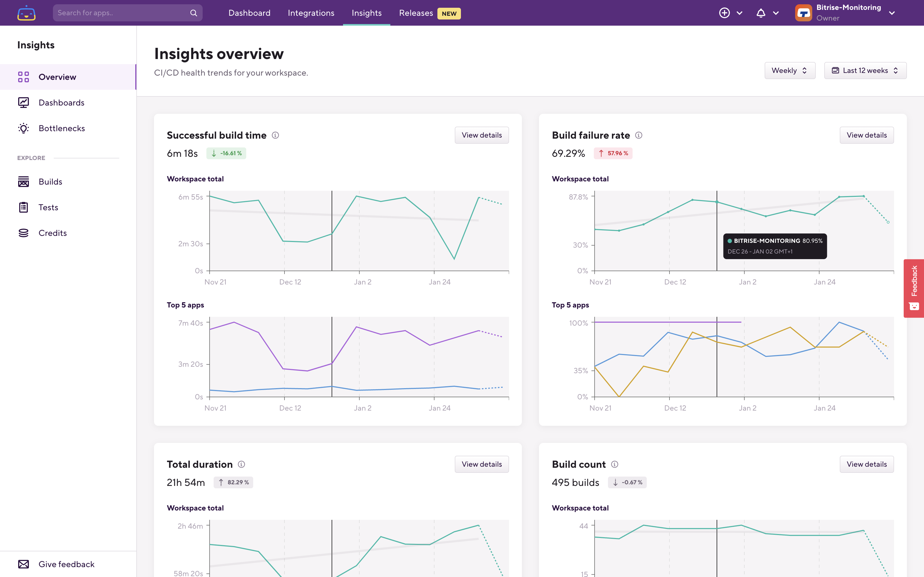
Task: Click the info icon beside Build failure rate
Action: [638, 135]
